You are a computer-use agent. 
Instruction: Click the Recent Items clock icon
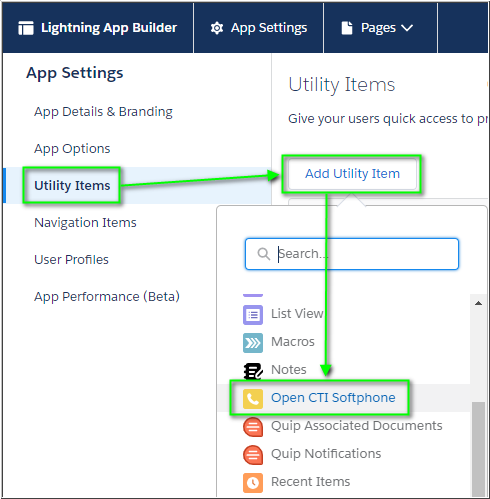(x=253, y=483)
